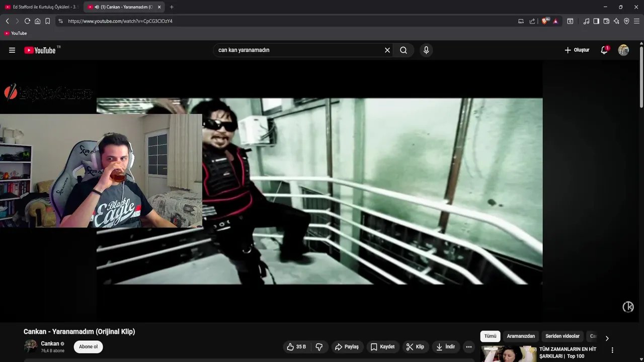The width and height of the screenshot is (644, 362).
Task: Open the browser main hamburger menu
Action: (x=636, y=21)
